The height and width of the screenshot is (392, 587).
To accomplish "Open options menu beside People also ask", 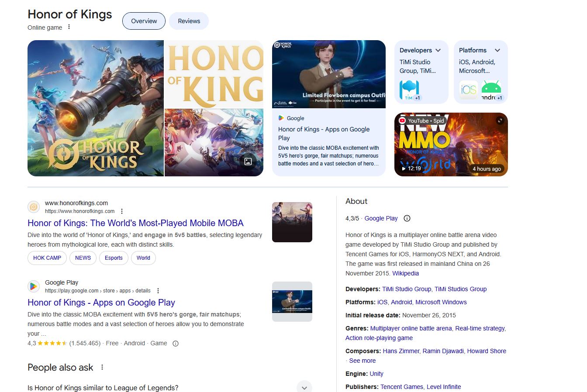I will pyautogui.click(x=102, y=368).
